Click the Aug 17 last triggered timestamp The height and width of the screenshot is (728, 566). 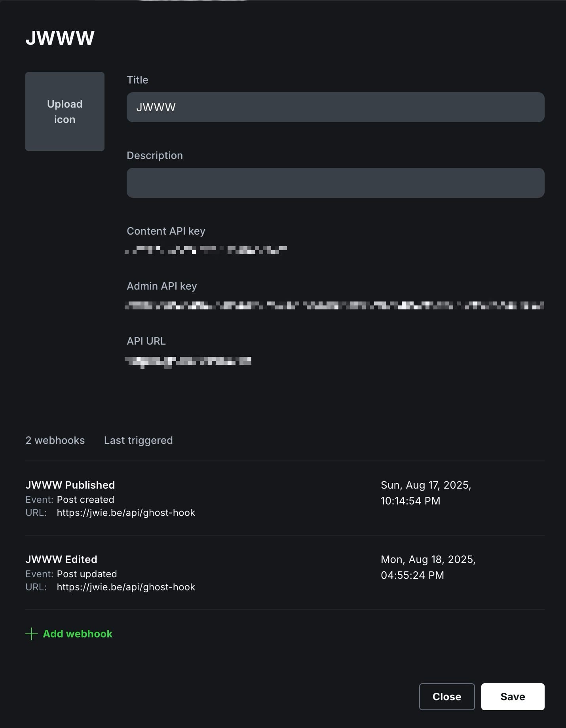pyautogui.click(x=426, y=493)
